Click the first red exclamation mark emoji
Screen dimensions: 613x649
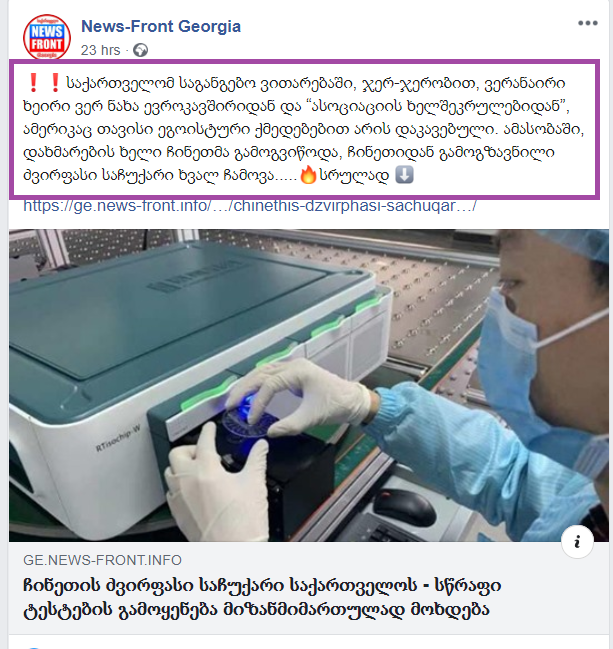click(x=34, y=82)
